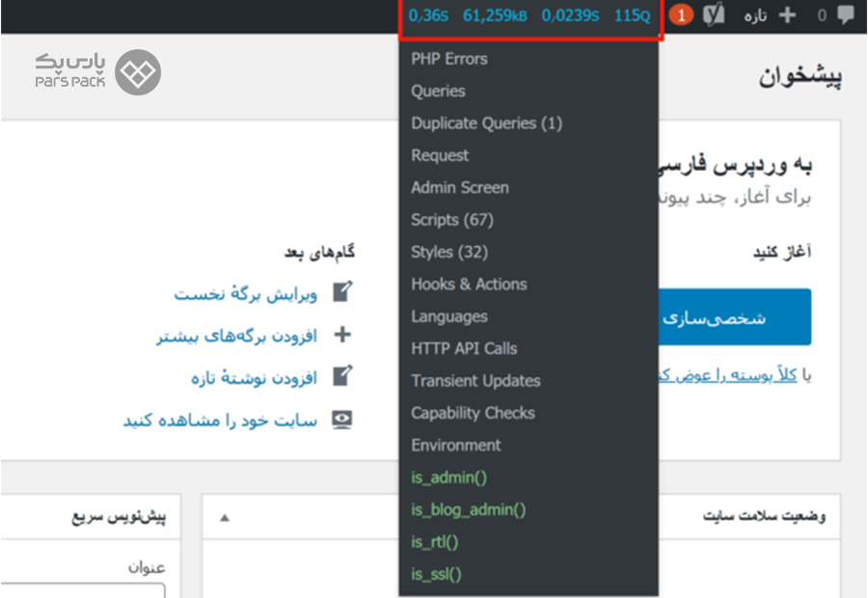Open the Yoast SEO icon in admin bar
Screen dimensions: 868x598
(x=714, y=14)
